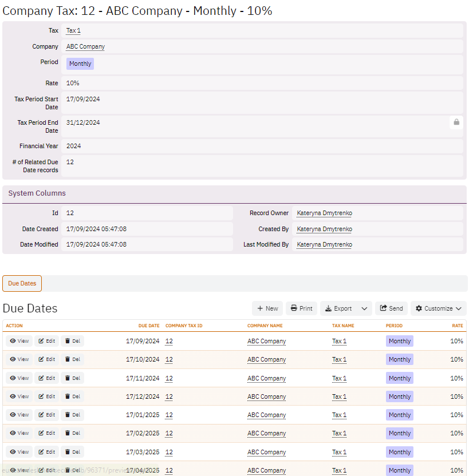Click the Monthly period tag in the header form
The width and height of the screenshot is (469, 476).
80,64
